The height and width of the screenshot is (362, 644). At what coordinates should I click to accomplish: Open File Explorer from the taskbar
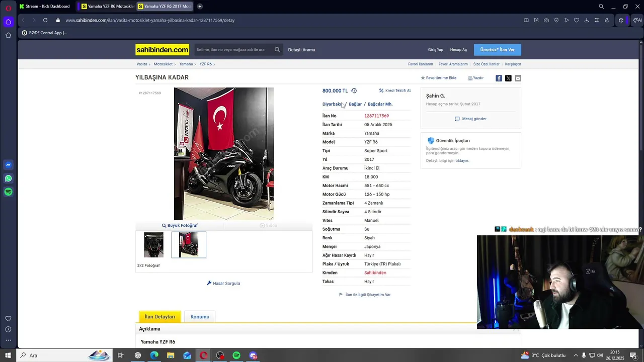coord(171,355)
